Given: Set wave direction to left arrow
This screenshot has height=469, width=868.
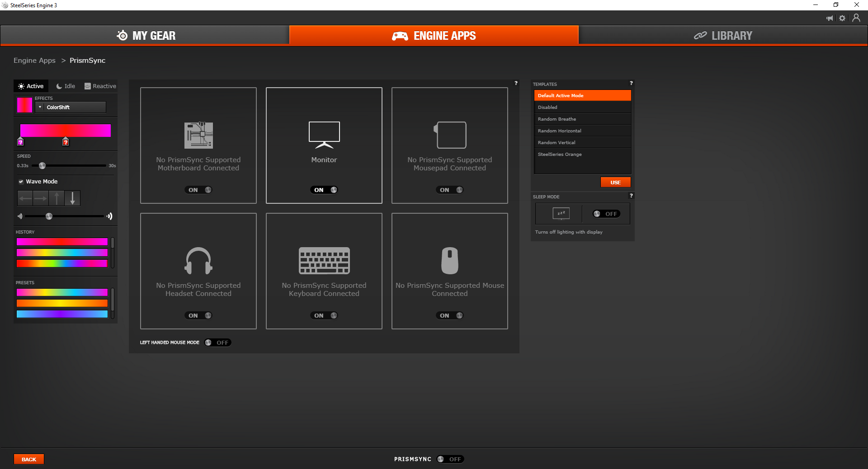Looking at the screenshot, I should [x=25, y=198].
